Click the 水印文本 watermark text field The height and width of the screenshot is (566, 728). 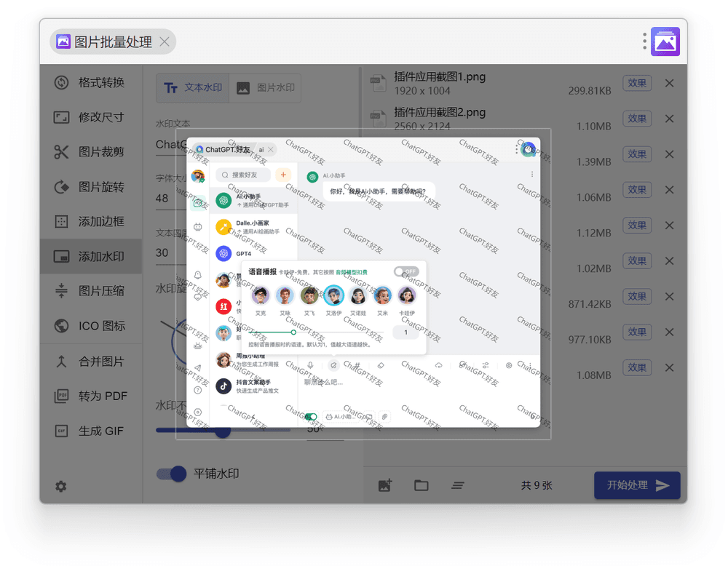click(x=171, y=144)
